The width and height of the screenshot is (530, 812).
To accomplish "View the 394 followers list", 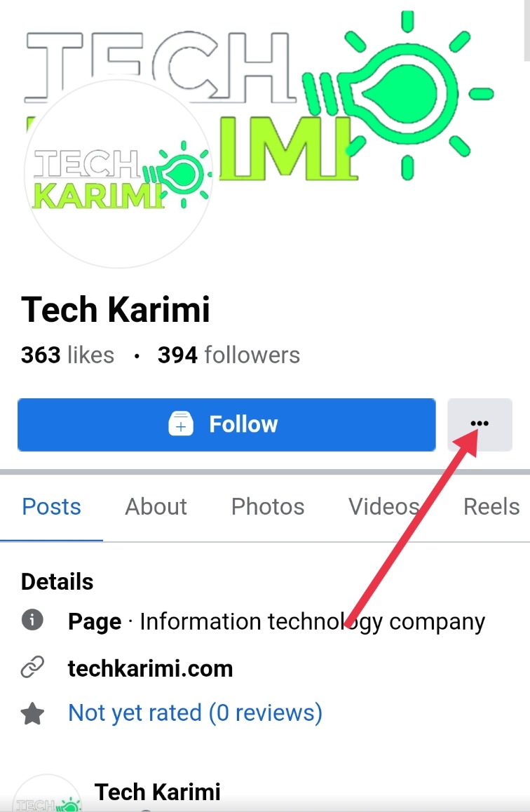I will pos(229,356).
